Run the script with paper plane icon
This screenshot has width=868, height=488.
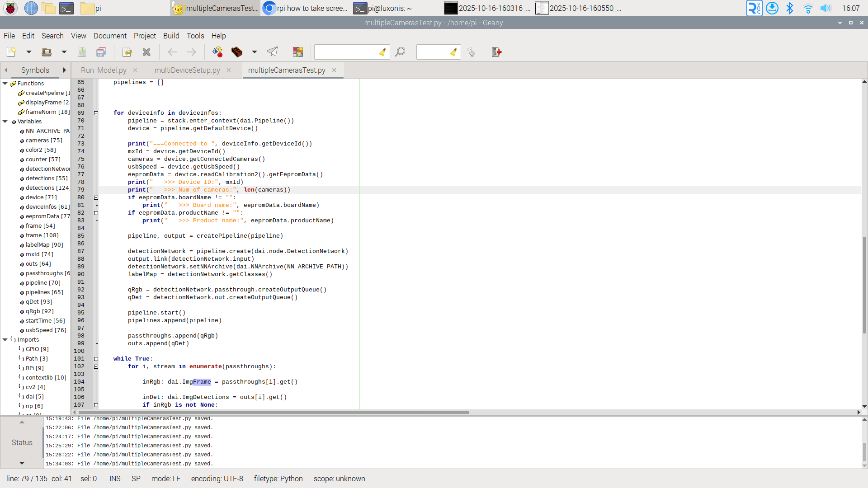click(x=272, y=52)
